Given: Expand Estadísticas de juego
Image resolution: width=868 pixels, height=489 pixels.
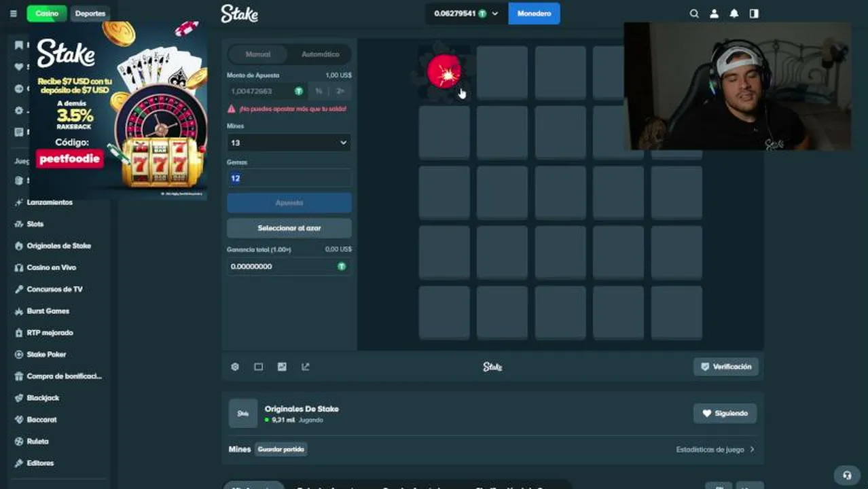Looking at the screenshot, I should point(715,450).
